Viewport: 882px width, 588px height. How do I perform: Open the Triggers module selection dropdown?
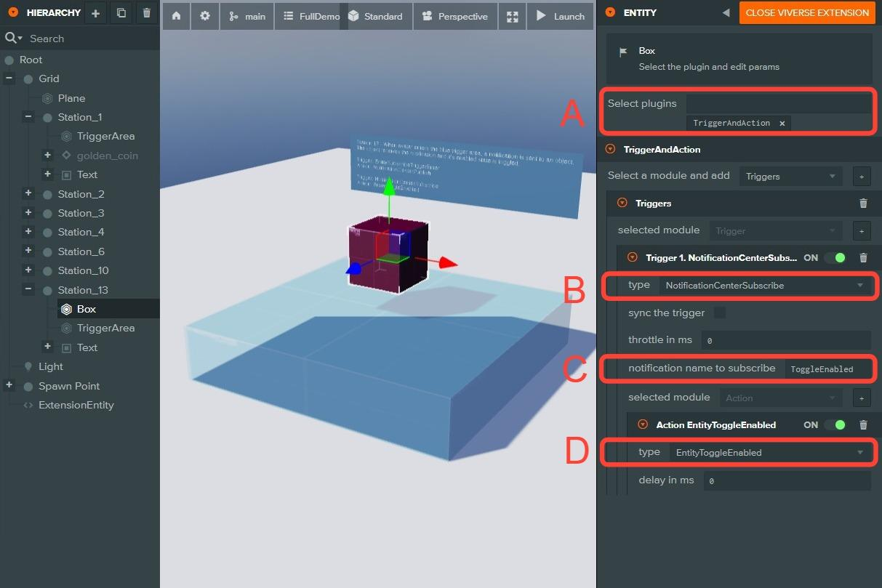(790, 176)
